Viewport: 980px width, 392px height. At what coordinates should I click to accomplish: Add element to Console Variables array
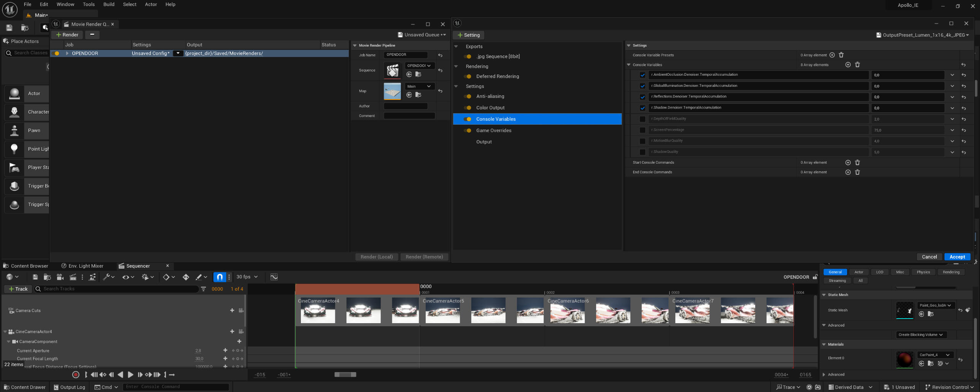click(848, 65)
